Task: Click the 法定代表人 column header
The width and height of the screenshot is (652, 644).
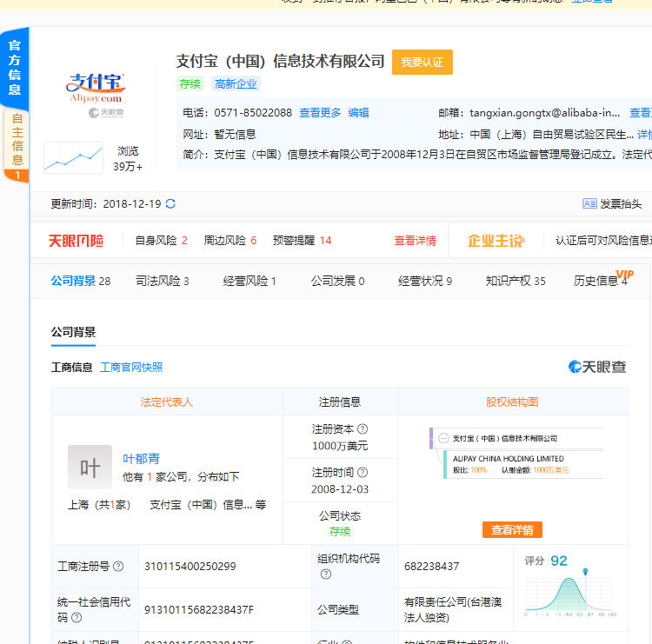Action: pyautogui.click(x=167, y=402)
